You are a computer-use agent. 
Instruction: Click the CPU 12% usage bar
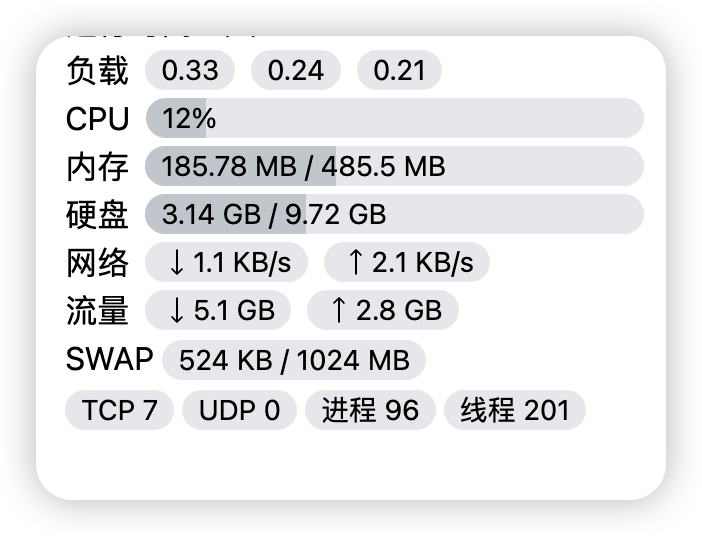pos(394,118)
